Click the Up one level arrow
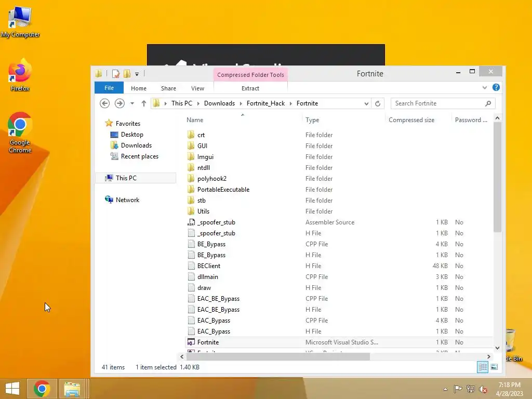Image resolution: width=532 pixels, height=399 pixels. pyautogui.click(x=144, y=103)
